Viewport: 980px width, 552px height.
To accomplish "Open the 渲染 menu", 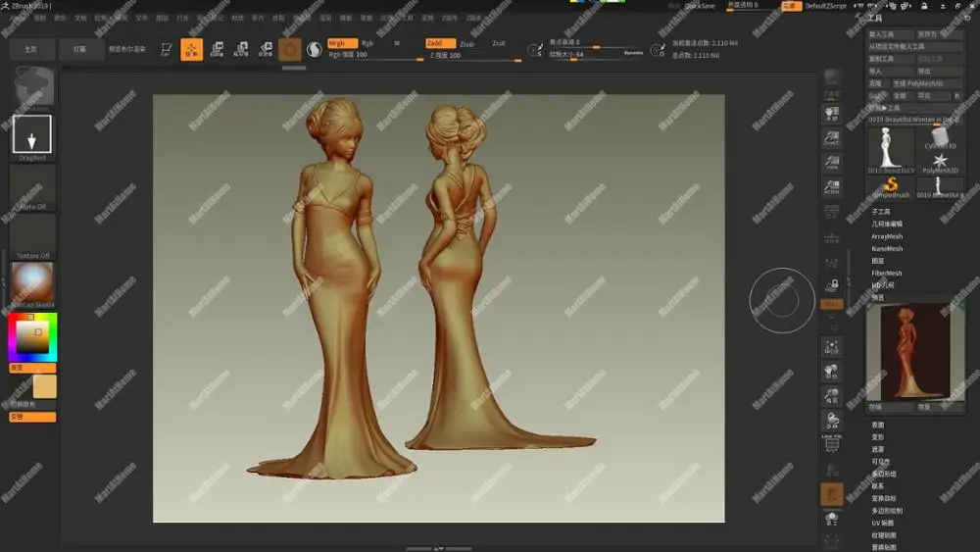I will tap(325, 18).
